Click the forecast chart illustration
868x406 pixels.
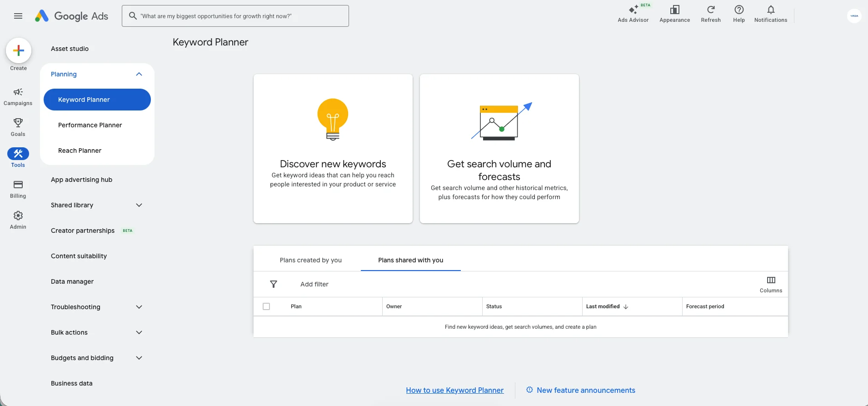pos(501,121)
